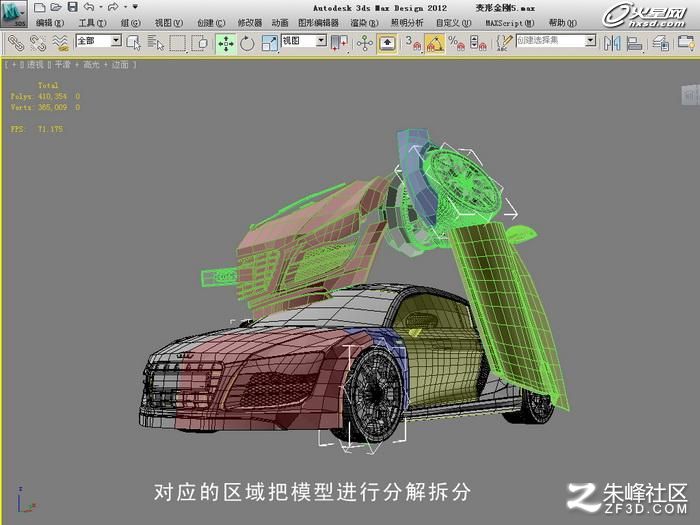
Task: Click the ViewCube in the viewport corner
Action: [x=691, y=95]
